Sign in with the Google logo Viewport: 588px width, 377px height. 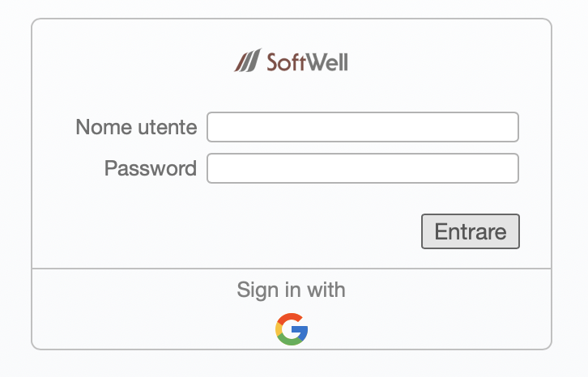292,329
